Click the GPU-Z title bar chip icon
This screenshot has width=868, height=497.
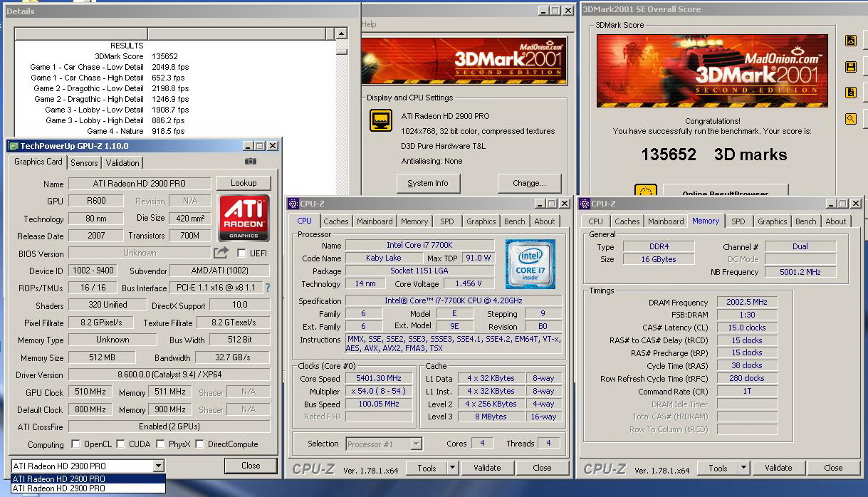click(13, 146)
